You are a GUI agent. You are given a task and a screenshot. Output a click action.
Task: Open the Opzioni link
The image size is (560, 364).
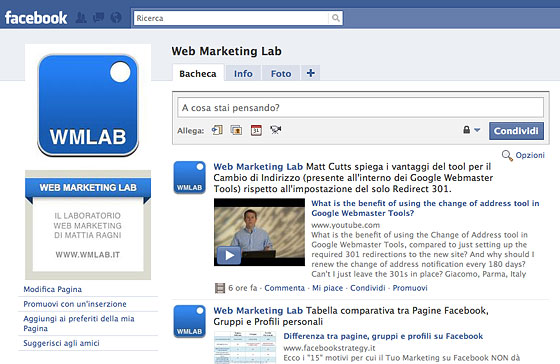[x=530, y=155]
